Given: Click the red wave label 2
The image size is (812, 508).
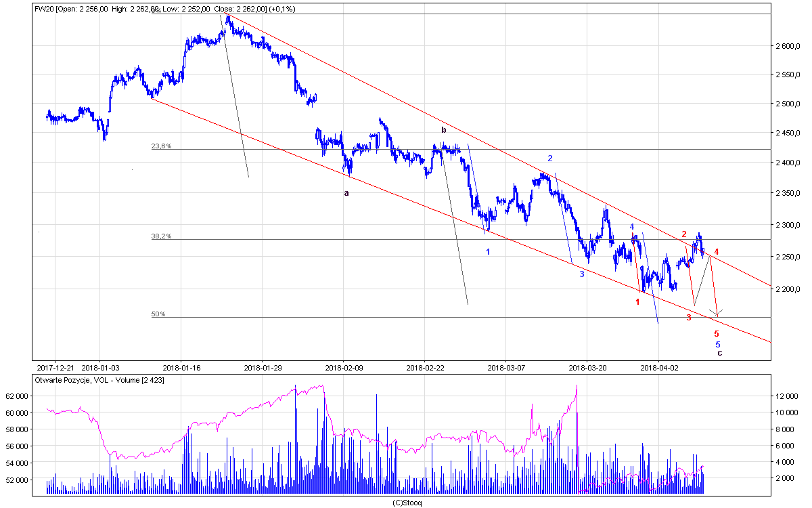Looking at the screenshot, I should coord(684,233).
